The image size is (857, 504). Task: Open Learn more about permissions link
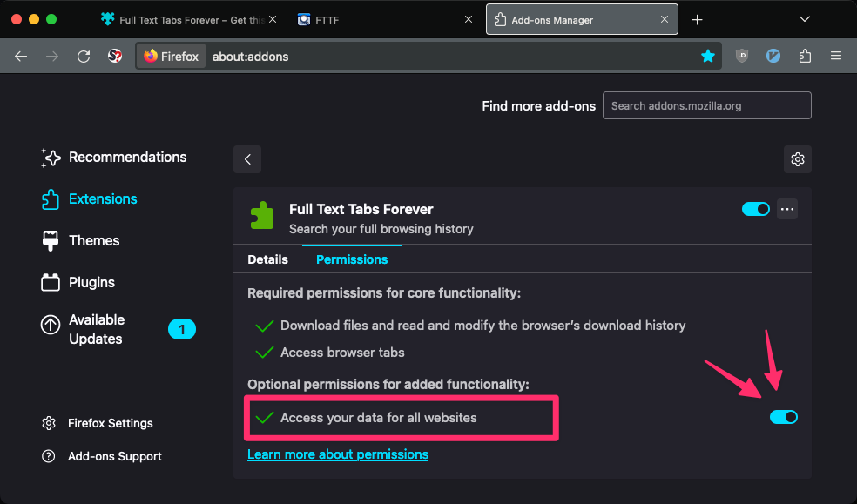click(x=338, y=454)
